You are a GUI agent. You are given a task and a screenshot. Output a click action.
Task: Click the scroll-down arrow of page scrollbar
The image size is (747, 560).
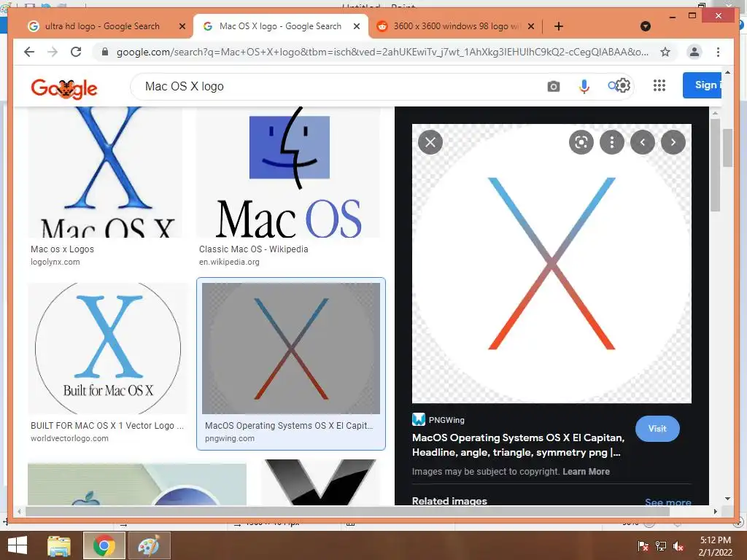pos(727,499)
